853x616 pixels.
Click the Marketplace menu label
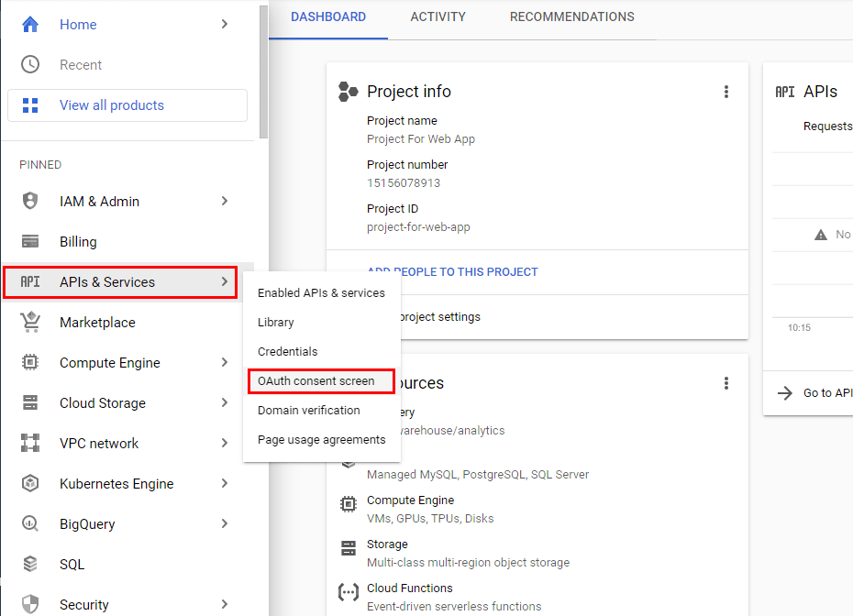coord(97,323)
